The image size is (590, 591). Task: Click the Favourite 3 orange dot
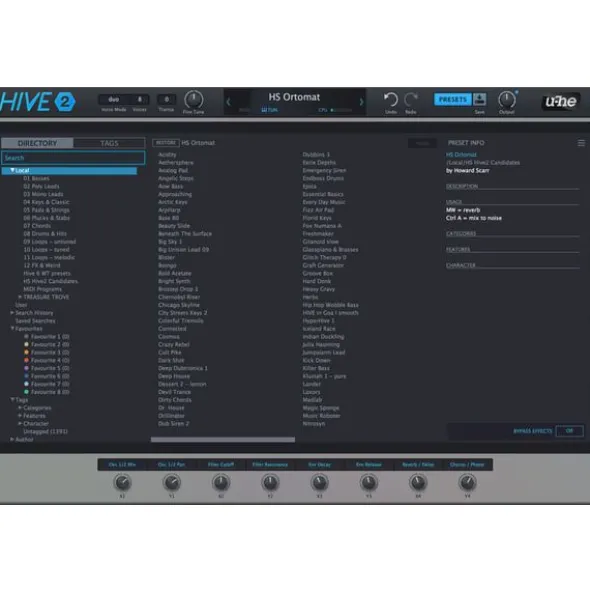pyautogui.click(x=26, y=352)
